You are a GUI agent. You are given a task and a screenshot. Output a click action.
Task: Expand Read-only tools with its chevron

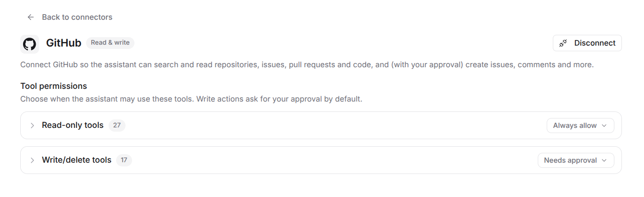click(x=32, y=126)
